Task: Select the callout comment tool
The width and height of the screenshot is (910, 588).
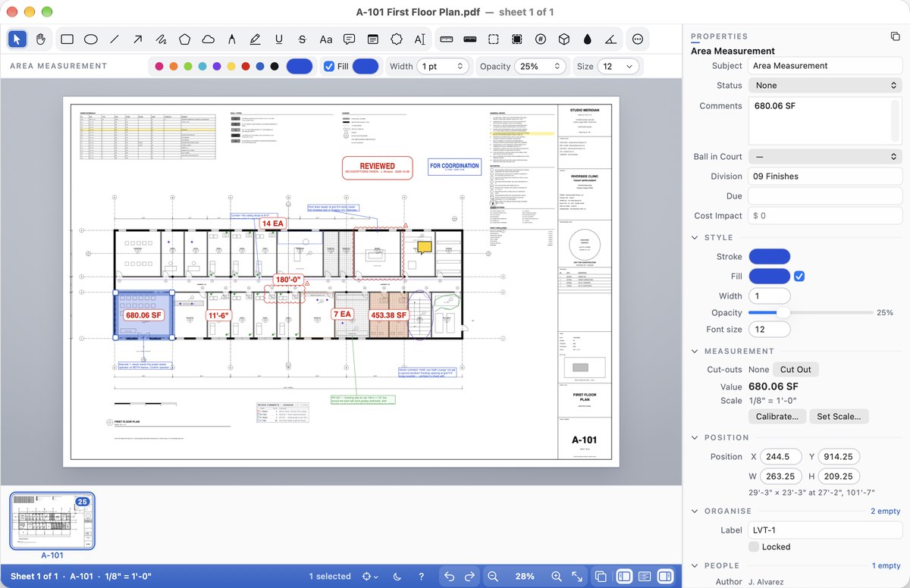Action: (349, 39)
